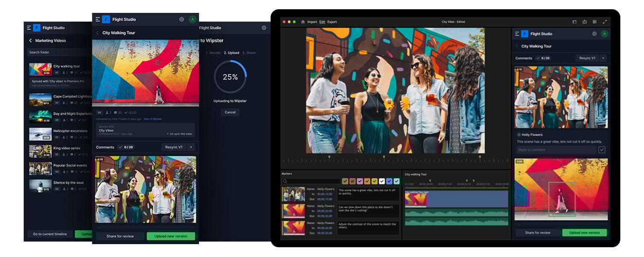This screenshot has width=644, height=257.
Task: Open the green user avatar in the City Walking Tour mobile panel
Action: click(192, 20)
